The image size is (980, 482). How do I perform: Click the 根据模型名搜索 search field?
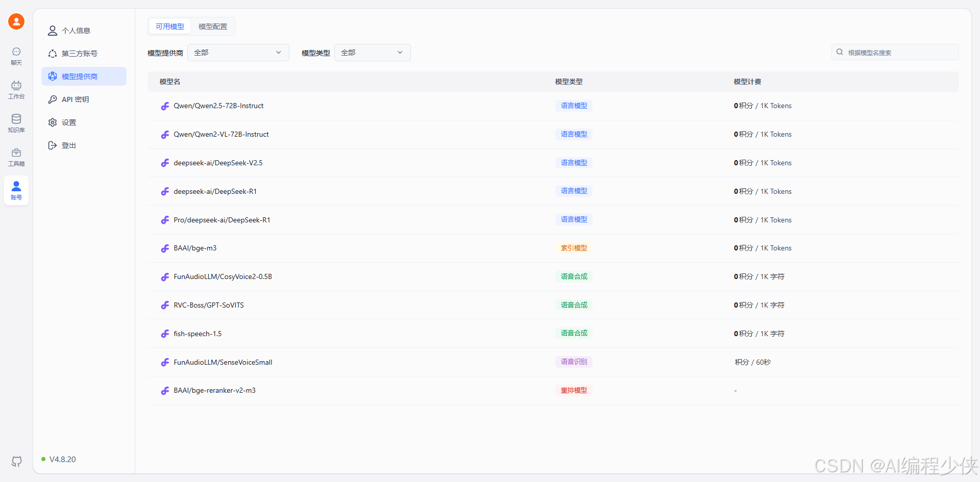point(895,53)
